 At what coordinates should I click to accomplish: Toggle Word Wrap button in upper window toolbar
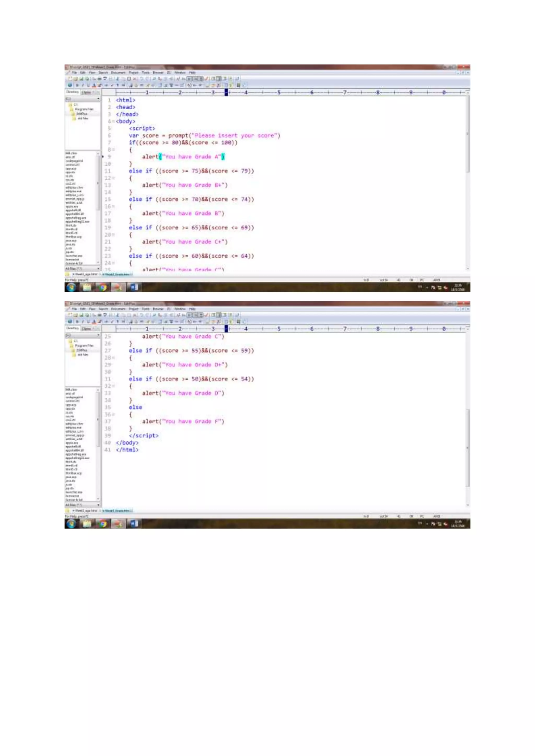[189, 79]
